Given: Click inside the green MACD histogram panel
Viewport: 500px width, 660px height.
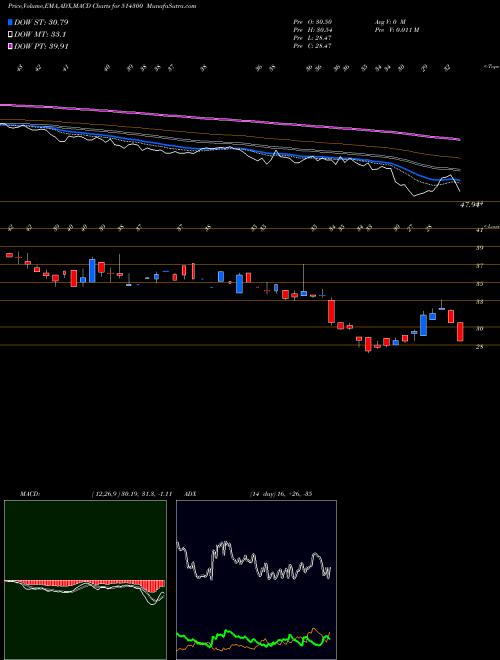Looking at the screenshot, I should click(85, 580).
